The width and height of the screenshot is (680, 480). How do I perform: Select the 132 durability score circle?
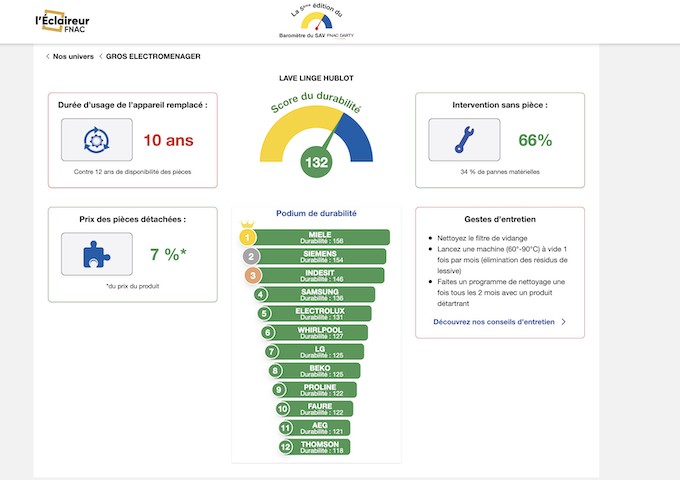coord(316,162)
